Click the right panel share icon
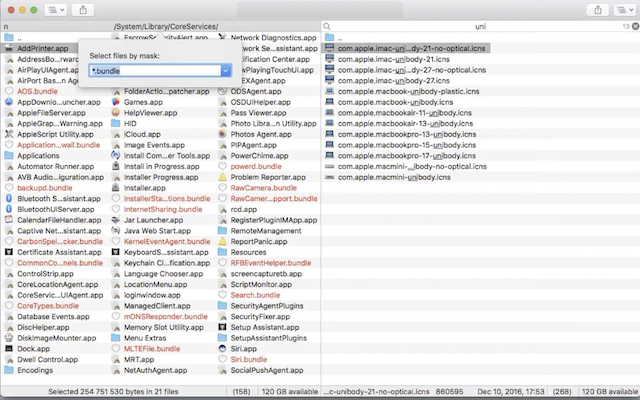The height and width of the screenshot is (400, 640). tap(599, 9)
